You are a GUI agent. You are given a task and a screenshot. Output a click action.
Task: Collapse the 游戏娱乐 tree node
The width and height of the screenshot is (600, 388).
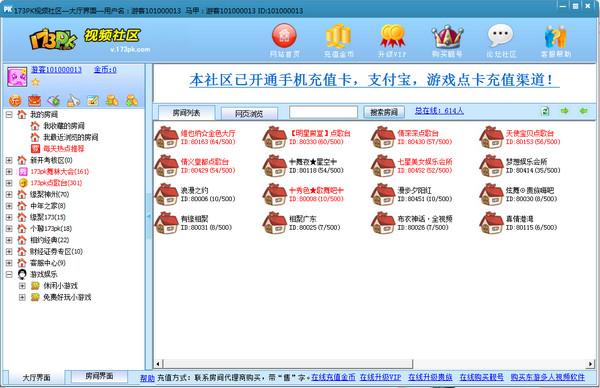[x=9, y=274]
